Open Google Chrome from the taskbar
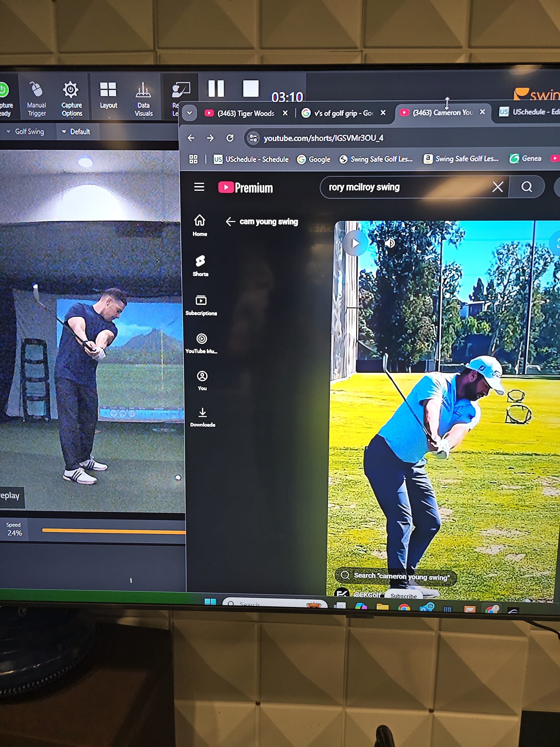The image size is (560, 747). [x=404, y=607]
